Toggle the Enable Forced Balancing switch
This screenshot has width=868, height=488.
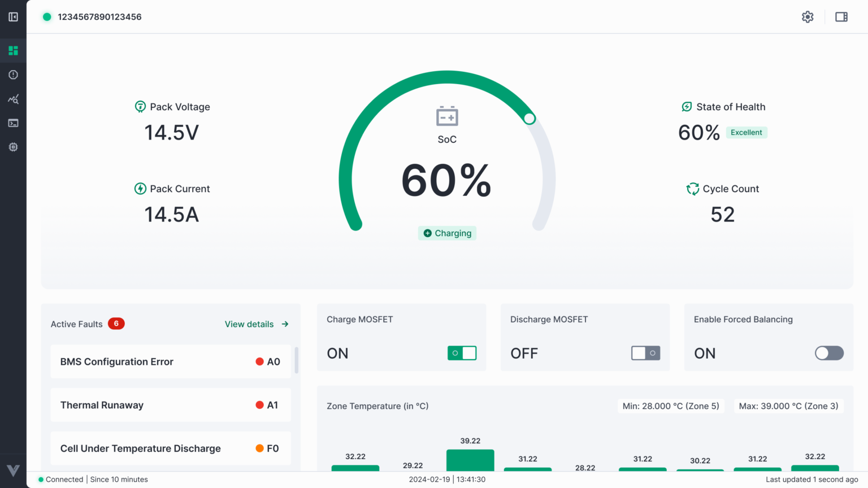[829, 353]
